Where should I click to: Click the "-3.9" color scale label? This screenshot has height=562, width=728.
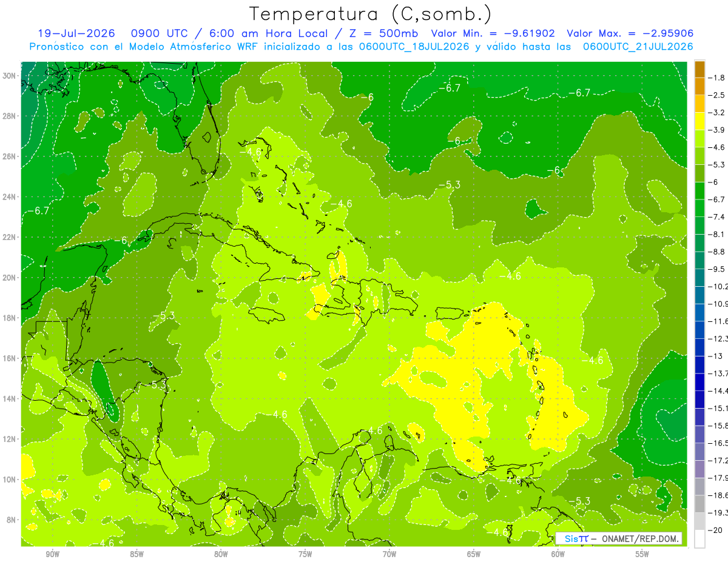click(x=717, y=130)
